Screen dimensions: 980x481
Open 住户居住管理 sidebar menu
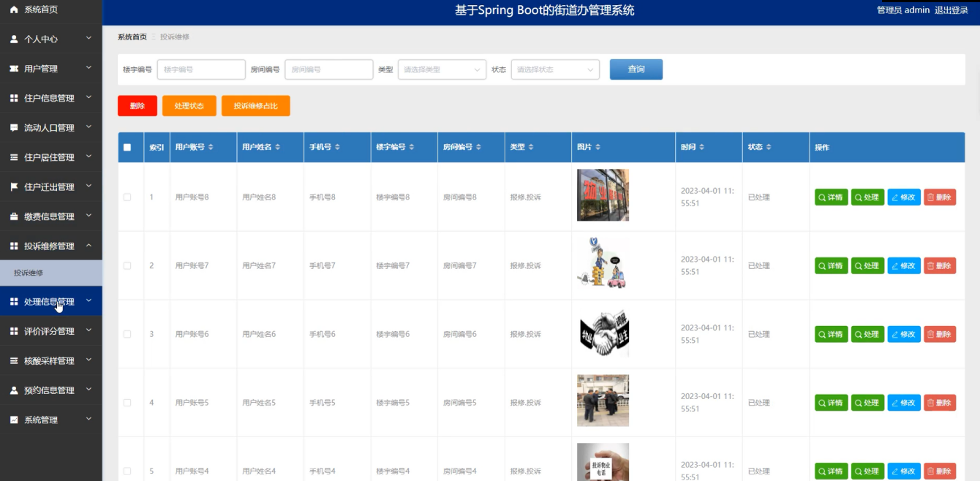[51, 157]
